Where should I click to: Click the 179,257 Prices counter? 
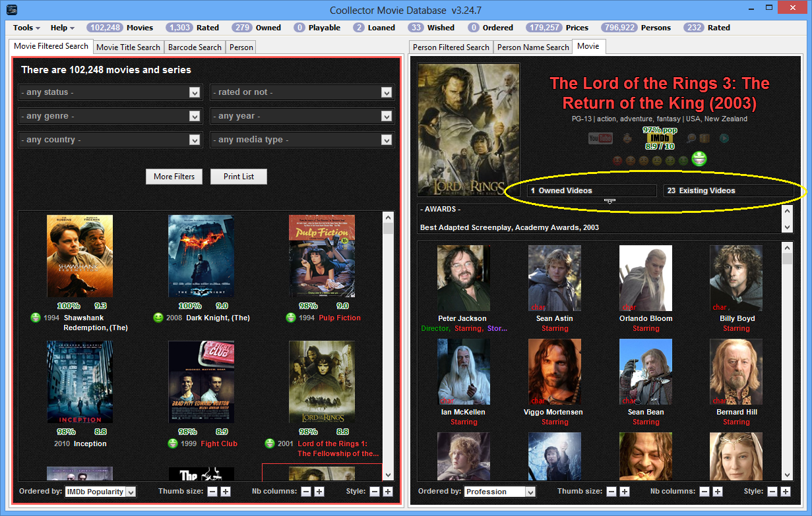557,28
